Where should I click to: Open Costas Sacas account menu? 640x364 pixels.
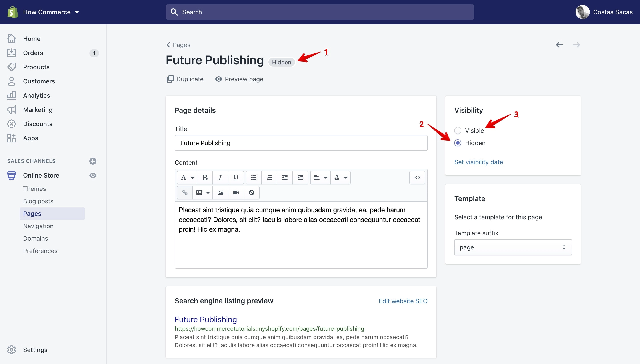604,12
